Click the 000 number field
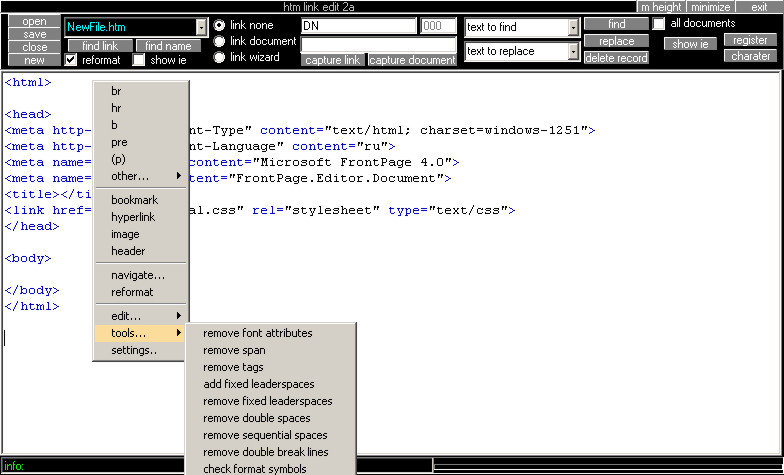 (x=438, y=26)
